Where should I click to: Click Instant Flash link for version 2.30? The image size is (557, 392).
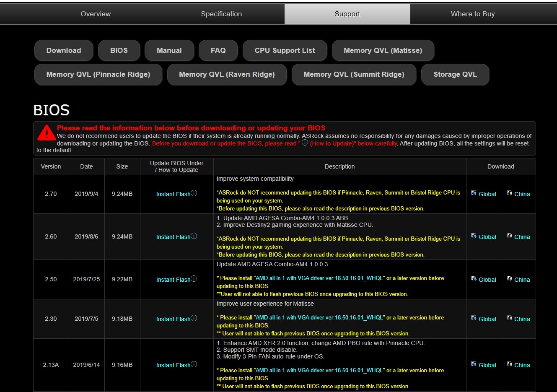pos(173,319)
